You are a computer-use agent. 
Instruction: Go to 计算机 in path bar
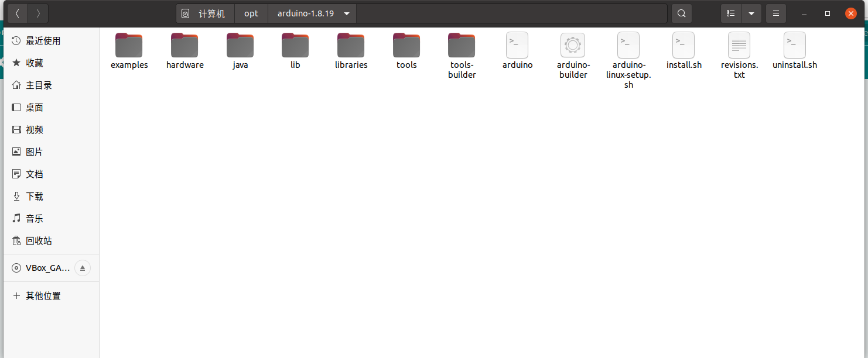[x=206, y=13]
